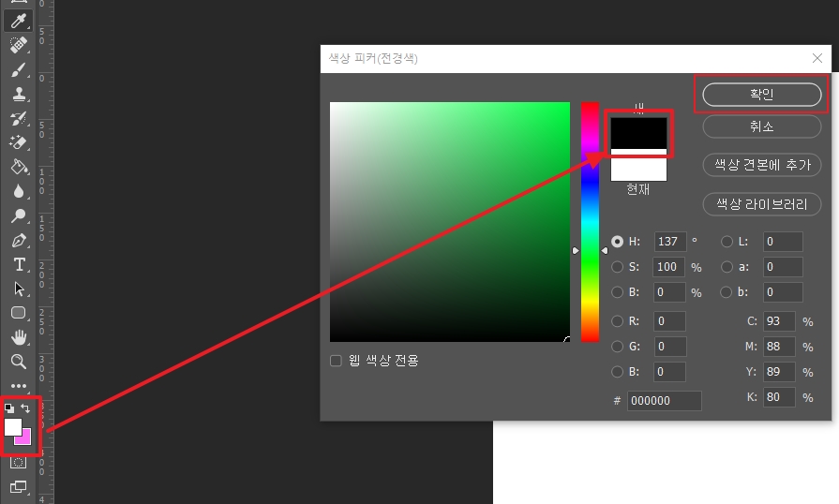This screenshot has height=504, width=839.
Task: Click the magenta background color swatch
Action: pos(24,439)
